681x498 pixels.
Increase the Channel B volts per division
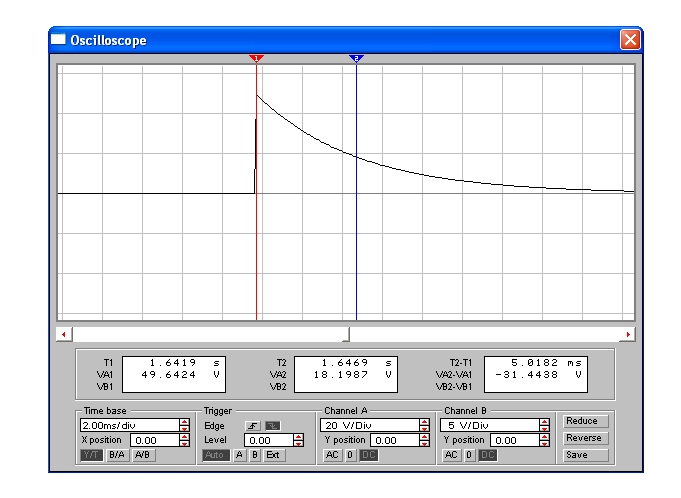(544, 422)
